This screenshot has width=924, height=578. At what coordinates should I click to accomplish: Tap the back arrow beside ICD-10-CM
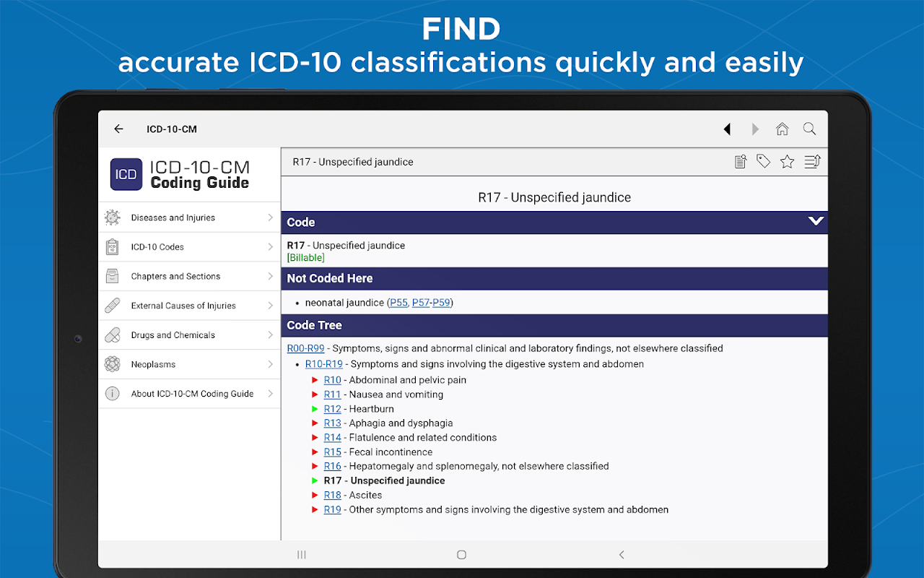coord(119,129)
